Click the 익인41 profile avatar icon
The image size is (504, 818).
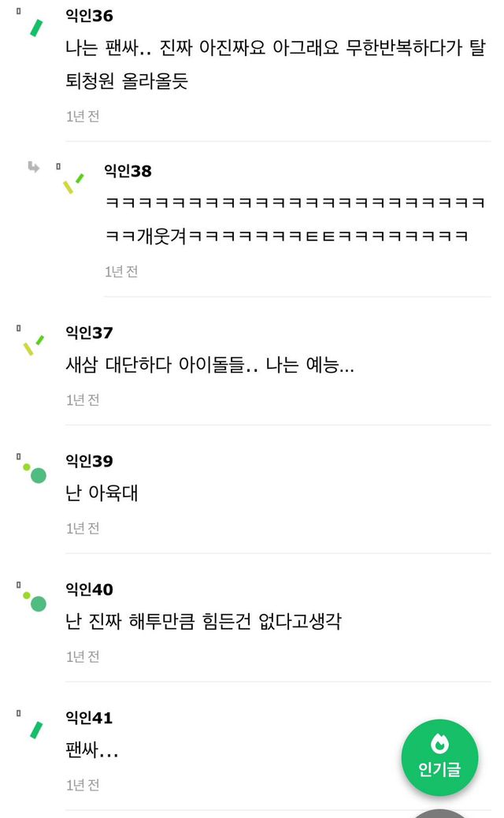pos(35,730)
